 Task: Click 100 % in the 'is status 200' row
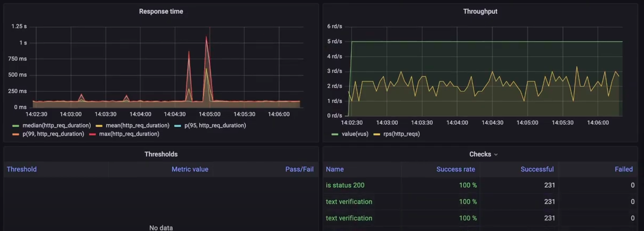pyautogui.click(x=468, y=185)
